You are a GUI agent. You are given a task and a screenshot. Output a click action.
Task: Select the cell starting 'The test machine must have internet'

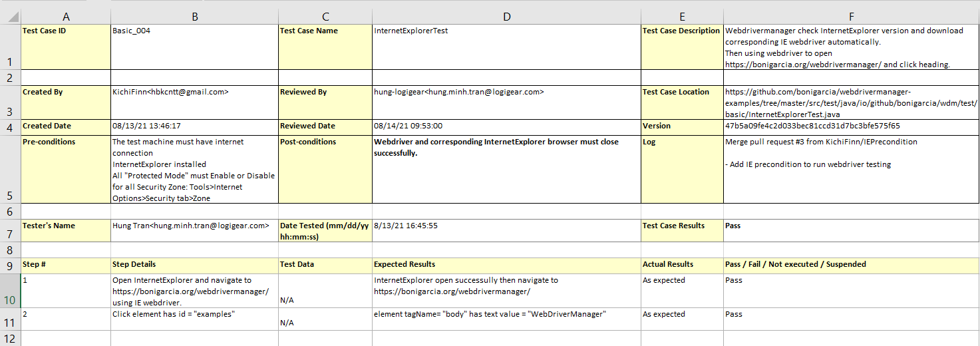pyautogui.click(x=194, y=170)
